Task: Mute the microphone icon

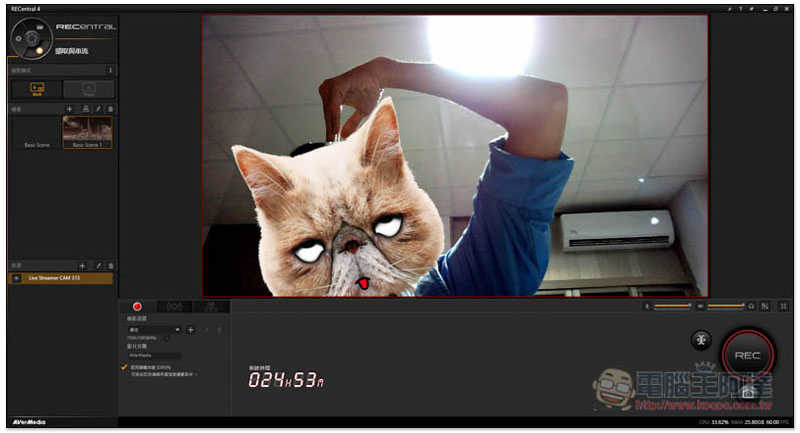Action: coord(648,305)
